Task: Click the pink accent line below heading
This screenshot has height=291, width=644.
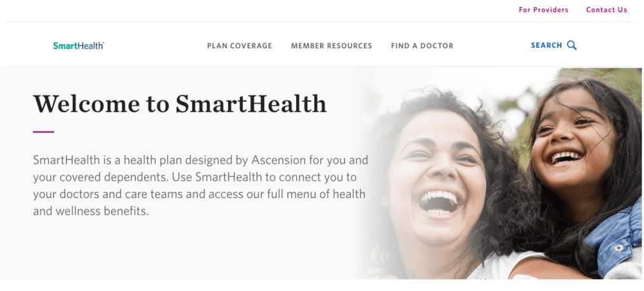Action: coord(43,132)
